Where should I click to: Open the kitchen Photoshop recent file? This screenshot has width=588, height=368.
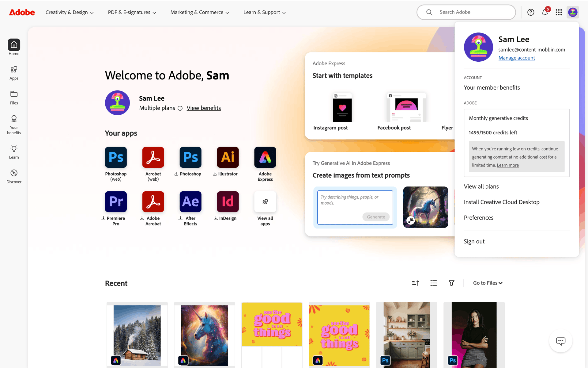pyautogui.click(x=407, y=335)
